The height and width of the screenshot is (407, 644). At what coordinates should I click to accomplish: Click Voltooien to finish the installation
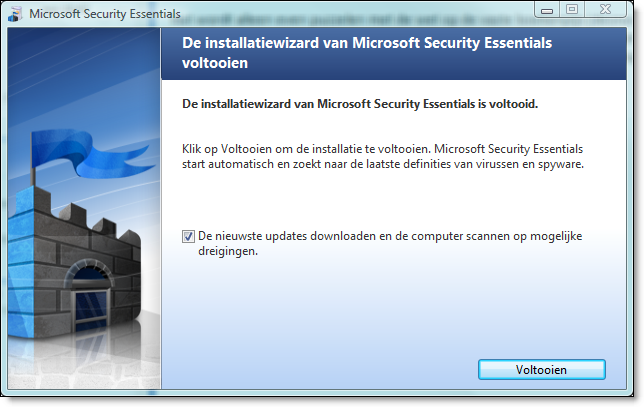tap(541, 370)
